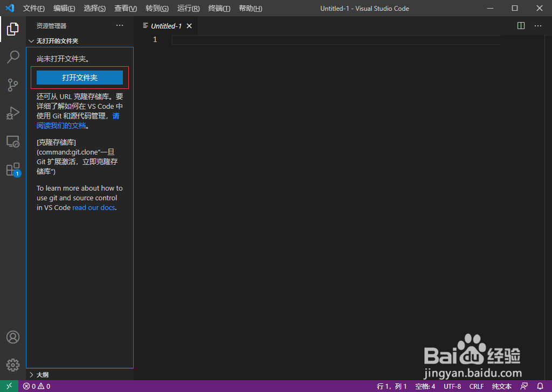Click the VS Code logo icon
This screenshot has height=392, width=552.
(10, 8)
